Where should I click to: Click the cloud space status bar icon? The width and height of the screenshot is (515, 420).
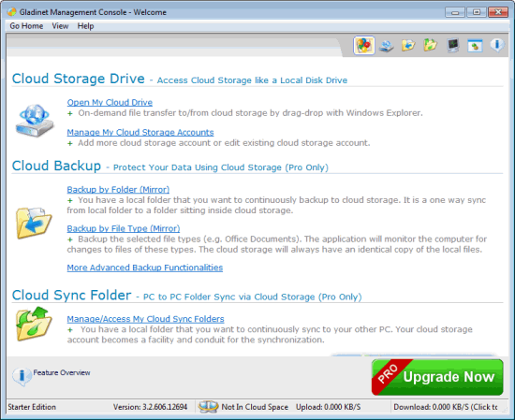(x=208, y=407)
